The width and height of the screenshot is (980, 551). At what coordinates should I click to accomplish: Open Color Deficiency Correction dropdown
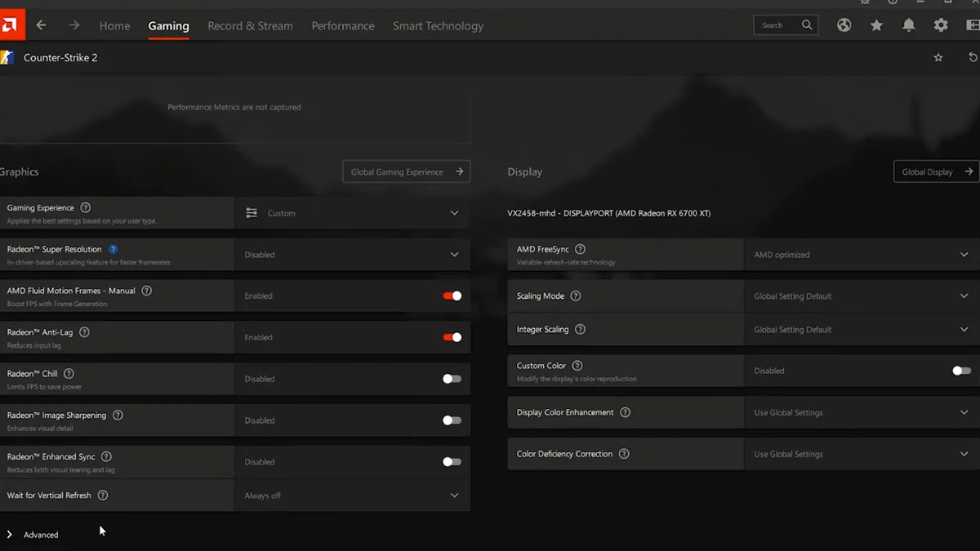pos(862,454)
